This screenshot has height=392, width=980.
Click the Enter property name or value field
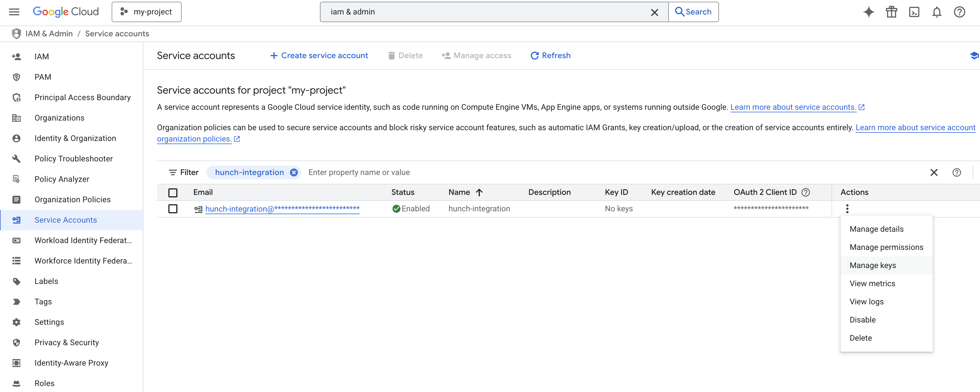359,172
